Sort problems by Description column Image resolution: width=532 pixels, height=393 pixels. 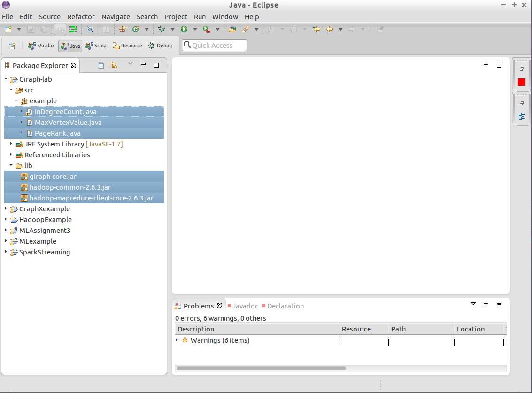(257, 329)
